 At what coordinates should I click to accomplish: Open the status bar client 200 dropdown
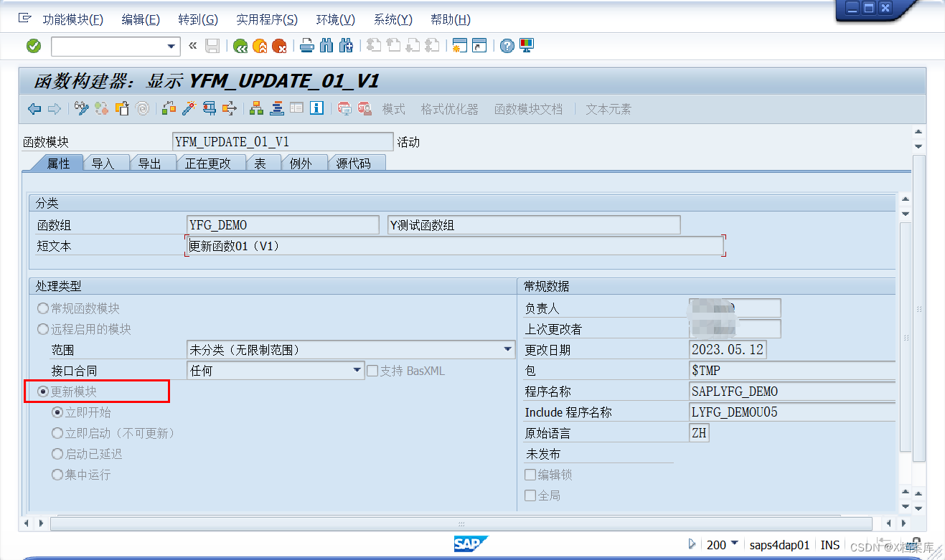point(734,544)
